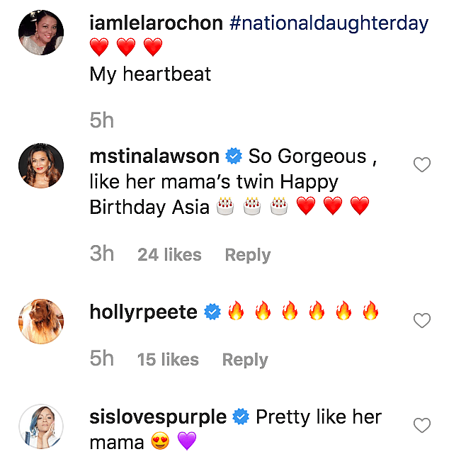
Task: Reply to mstinalawson's comment
Action: click(247, 255)
